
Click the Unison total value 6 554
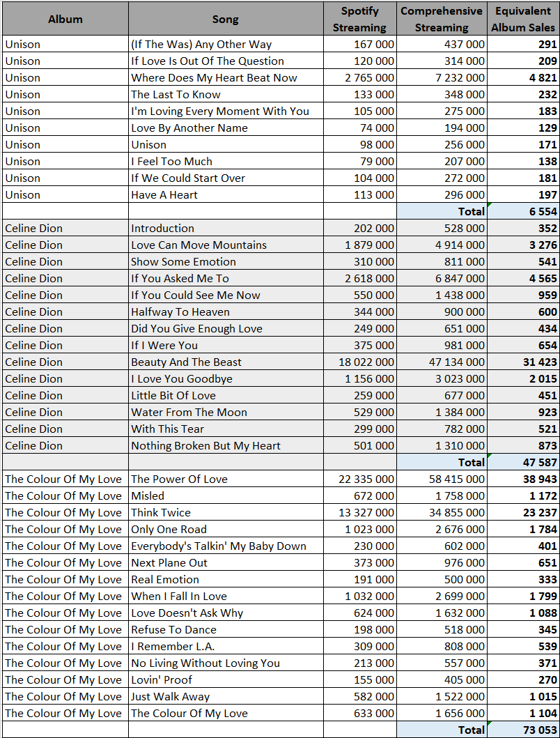pyautogui.click(x=523, y=211)
